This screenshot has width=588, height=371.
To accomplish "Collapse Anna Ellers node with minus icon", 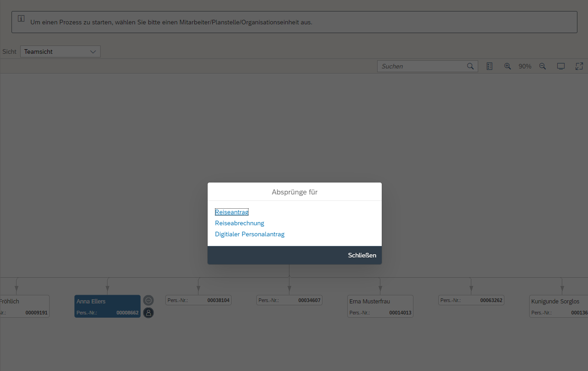I will pyautogui.click(x=148, y=300).
